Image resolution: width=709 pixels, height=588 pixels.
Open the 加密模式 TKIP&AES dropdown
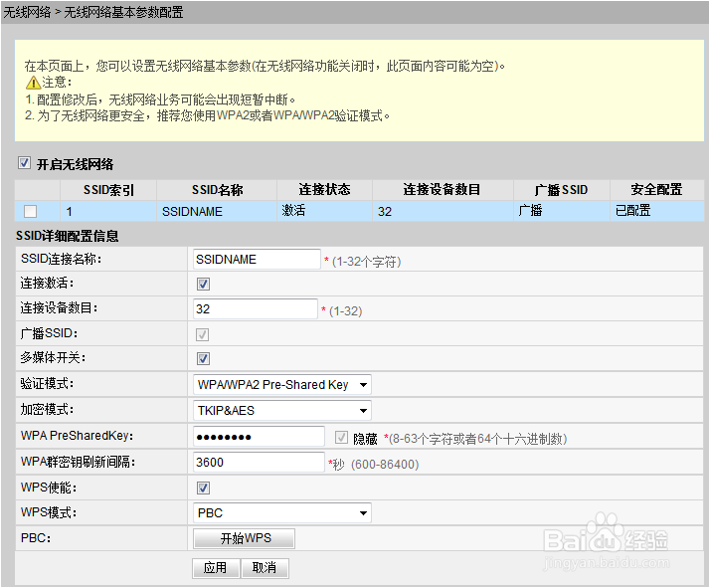(x=282, y=411)
